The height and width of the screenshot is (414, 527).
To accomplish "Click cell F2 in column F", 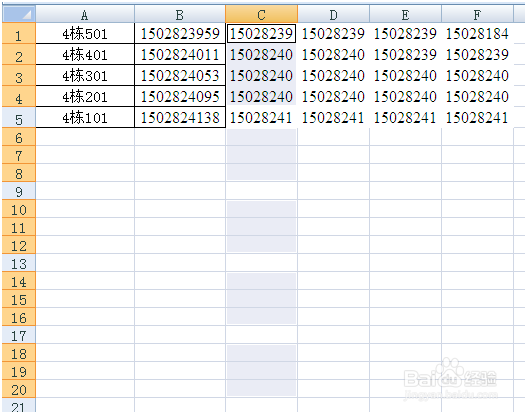I will [477, 54].
